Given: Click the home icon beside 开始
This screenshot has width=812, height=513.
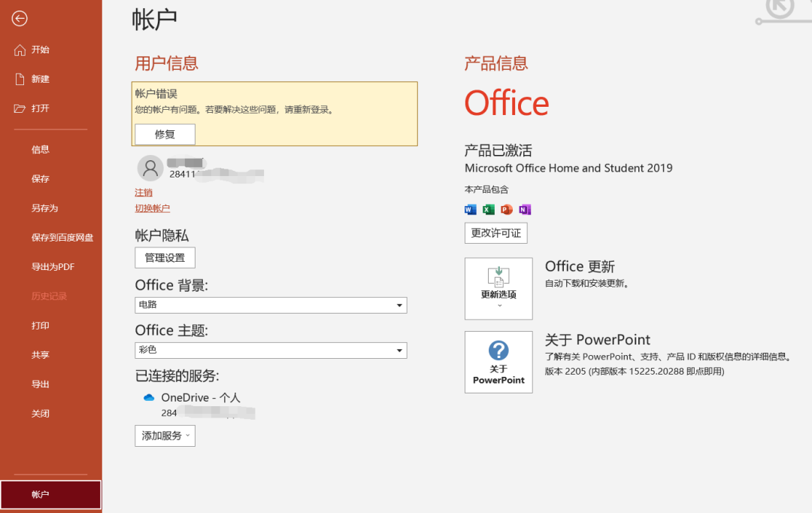Looking at the screenshot, I should pos(20,50).
